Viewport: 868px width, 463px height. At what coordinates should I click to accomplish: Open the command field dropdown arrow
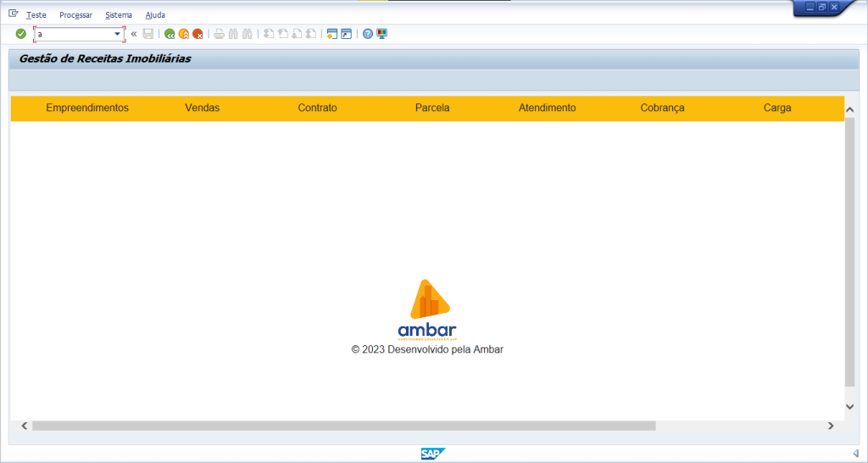(117, 34)
